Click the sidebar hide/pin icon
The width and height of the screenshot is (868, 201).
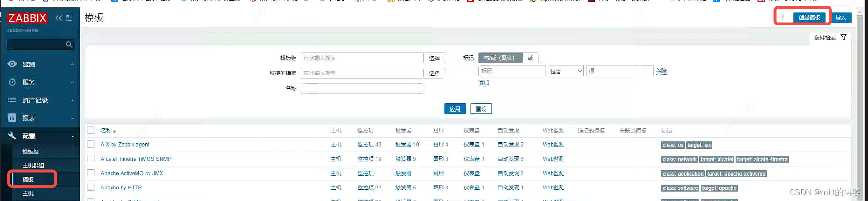[x=69, y=18]
